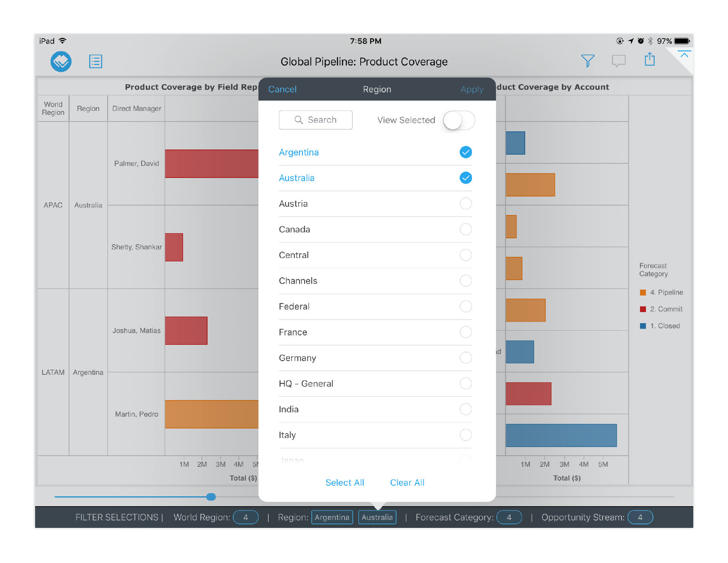Click Product Coverage by Field Rep title
The height and width of the screenshot is (563, 728).
point(191,87)
